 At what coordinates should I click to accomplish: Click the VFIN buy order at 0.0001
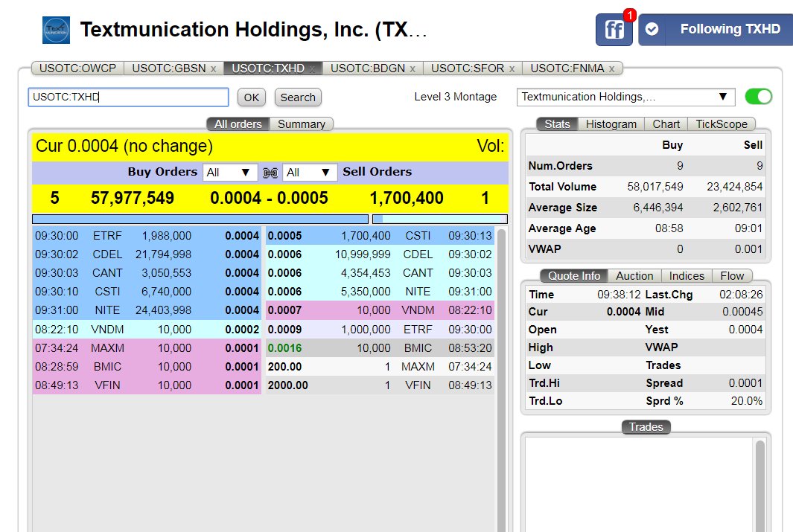pos(147,385)
